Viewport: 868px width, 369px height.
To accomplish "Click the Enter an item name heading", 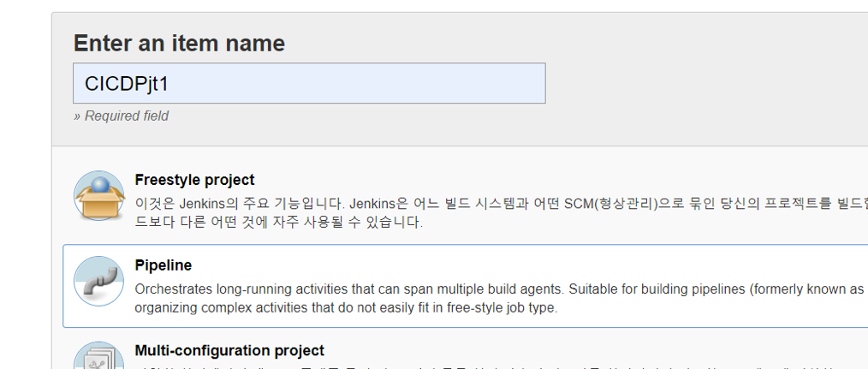I will click(179, 43).
